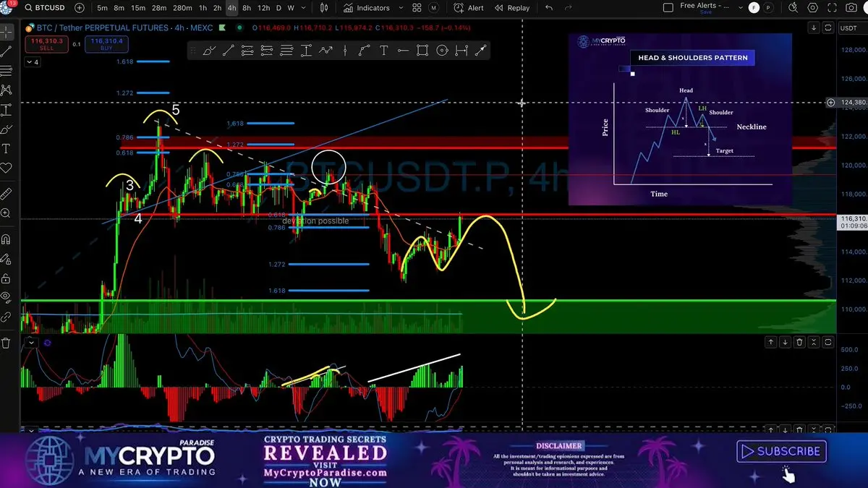Select the brush tool in left sidebar
This screenshot has width=868, height=488.
click(x=7, y=129)
